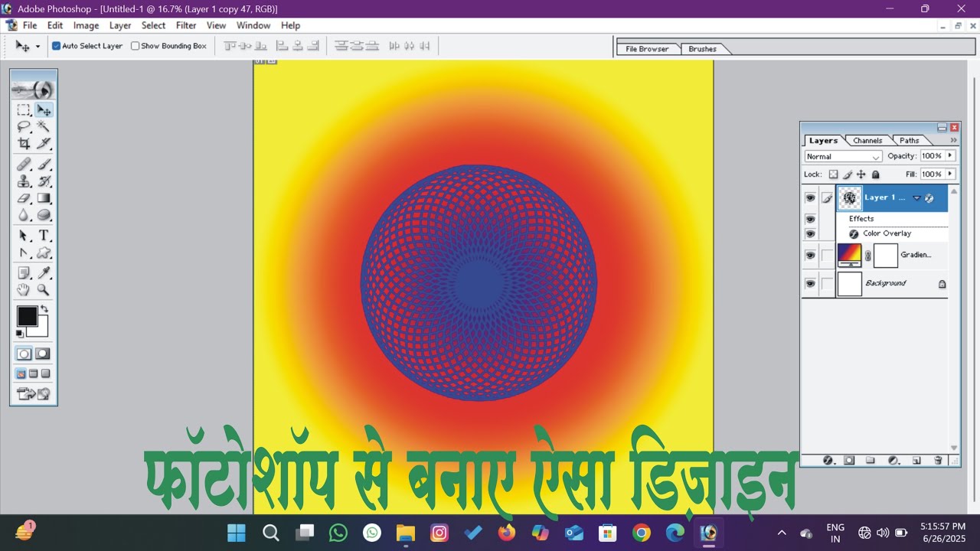This screenshot has height=551, width=980.
Task: Click Jump to ImageReady button
Action: (34, 394)
